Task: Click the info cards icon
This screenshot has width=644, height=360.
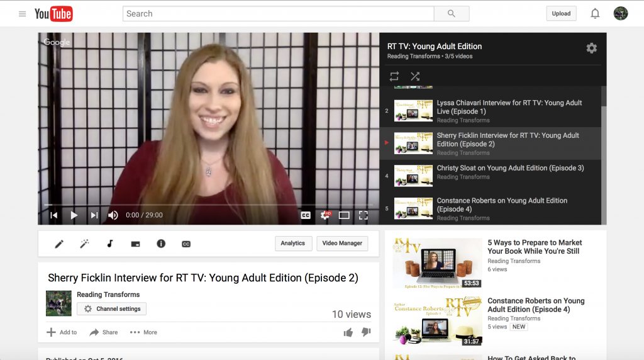Action: (161, 244)
